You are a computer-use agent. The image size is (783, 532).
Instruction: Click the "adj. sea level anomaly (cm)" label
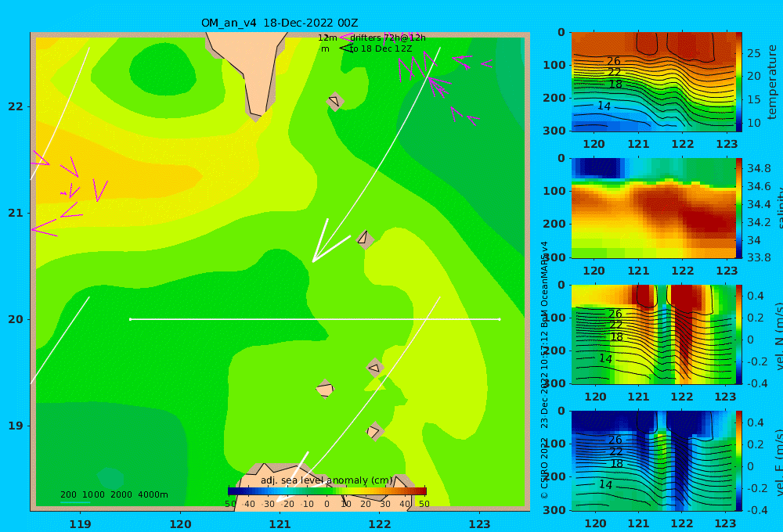pos(327,480)
